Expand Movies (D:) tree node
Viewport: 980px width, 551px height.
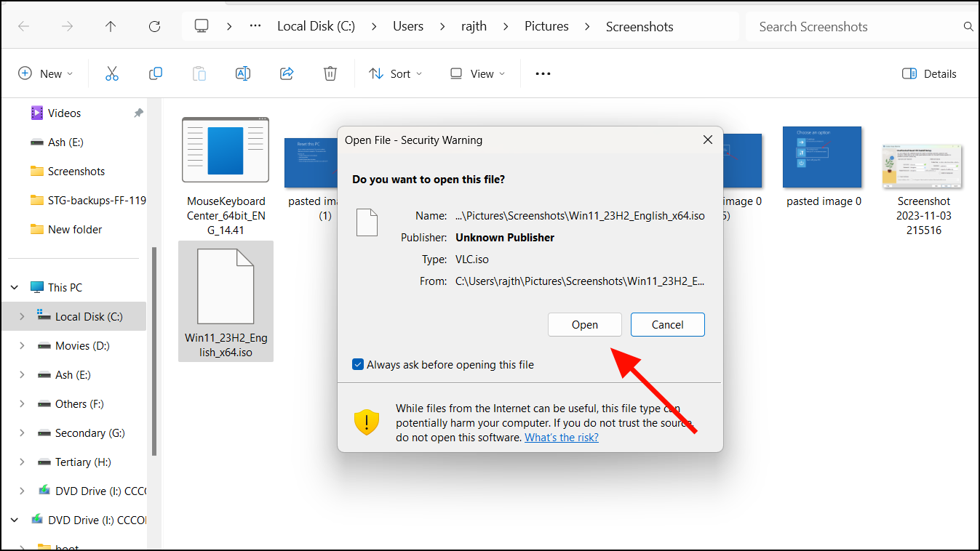[22, 346]
